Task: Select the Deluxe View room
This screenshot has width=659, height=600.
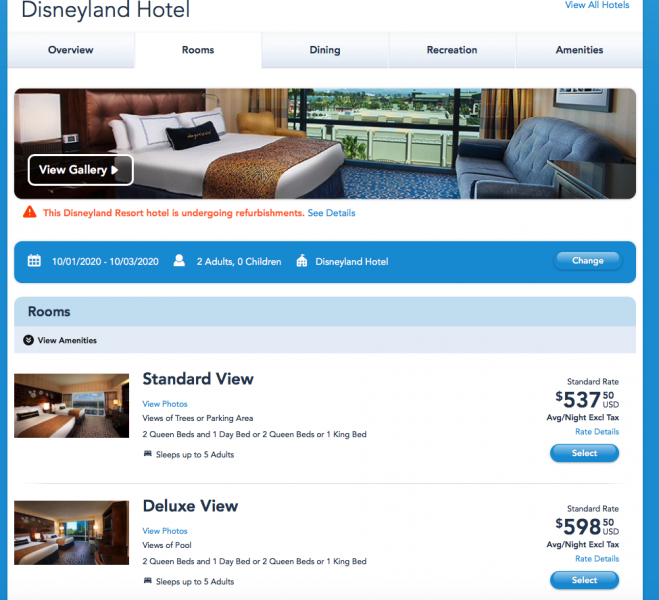Action: [584, 580]
